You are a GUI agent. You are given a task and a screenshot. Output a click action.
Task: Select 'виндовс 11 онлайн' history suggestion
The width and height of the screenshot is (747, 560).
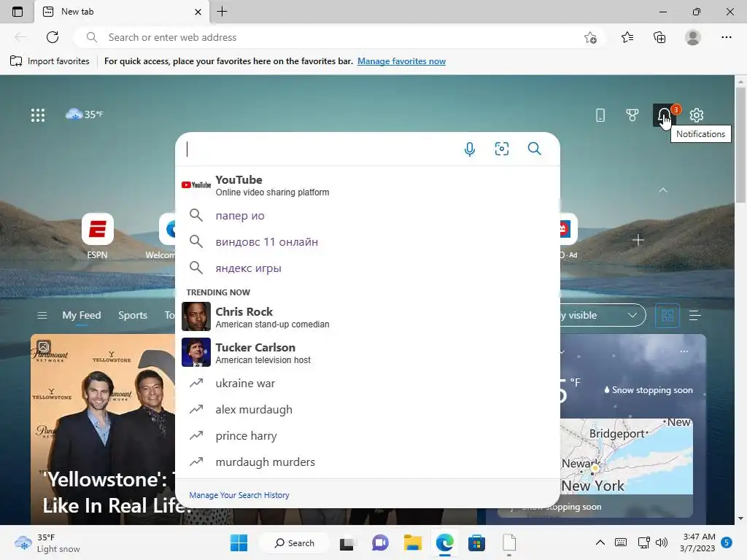368,242
